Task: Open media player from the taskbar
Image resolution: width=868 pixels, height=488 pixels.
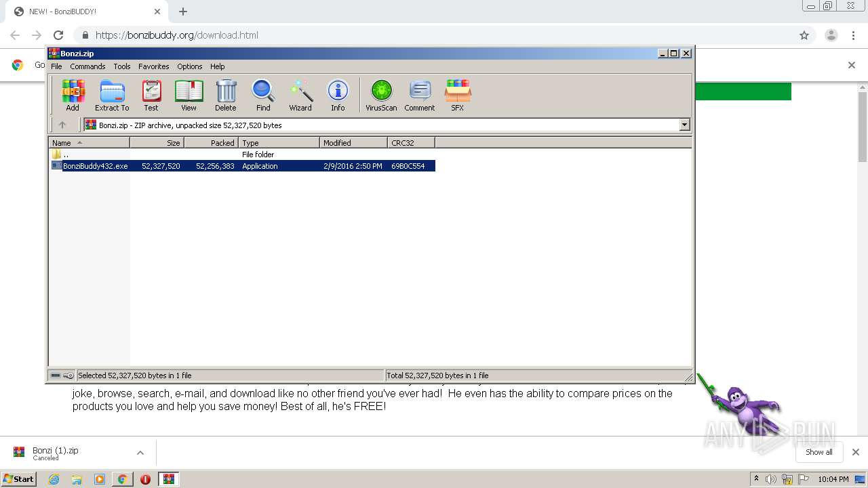Action: coord(100,479)
